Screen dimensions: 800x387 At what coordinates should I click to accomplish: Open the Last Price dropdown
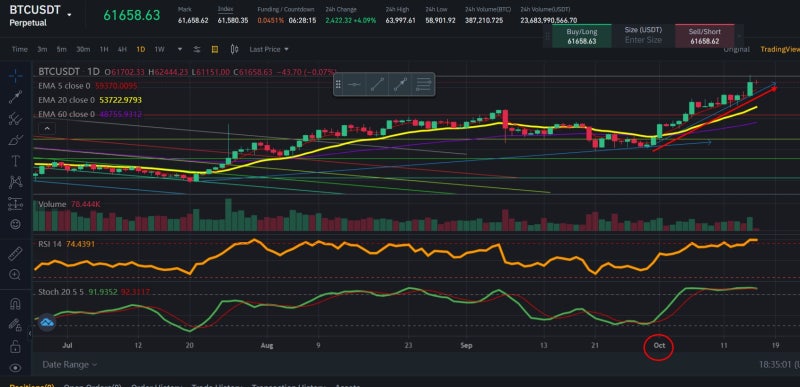269,49
